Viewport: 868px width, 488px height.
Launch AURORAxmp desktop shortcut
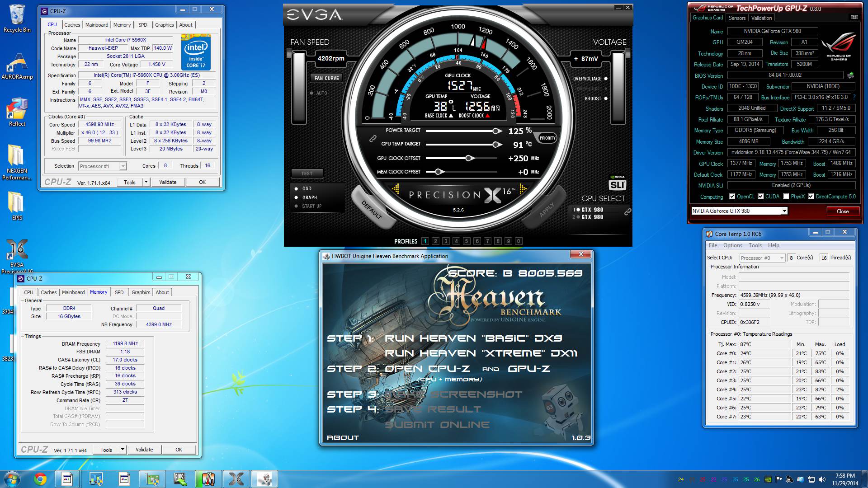coord(17,66)
